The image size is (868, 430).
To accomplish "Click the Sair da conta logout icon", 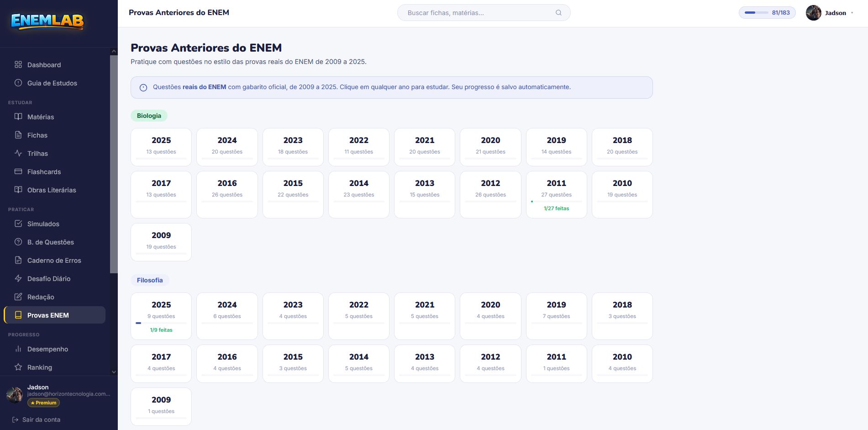I will [x=15, y=419].
